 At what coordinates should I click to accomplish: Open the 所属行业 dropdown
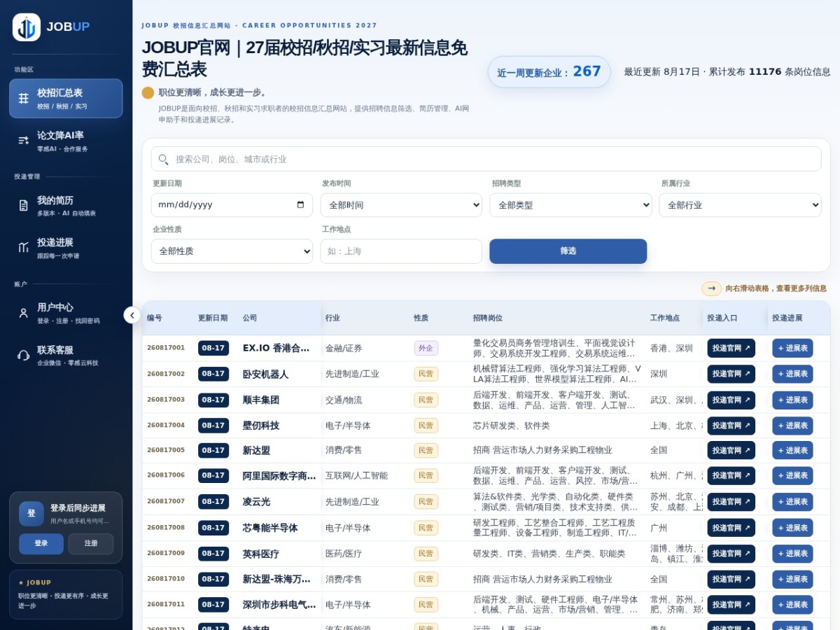click(740, 205)
